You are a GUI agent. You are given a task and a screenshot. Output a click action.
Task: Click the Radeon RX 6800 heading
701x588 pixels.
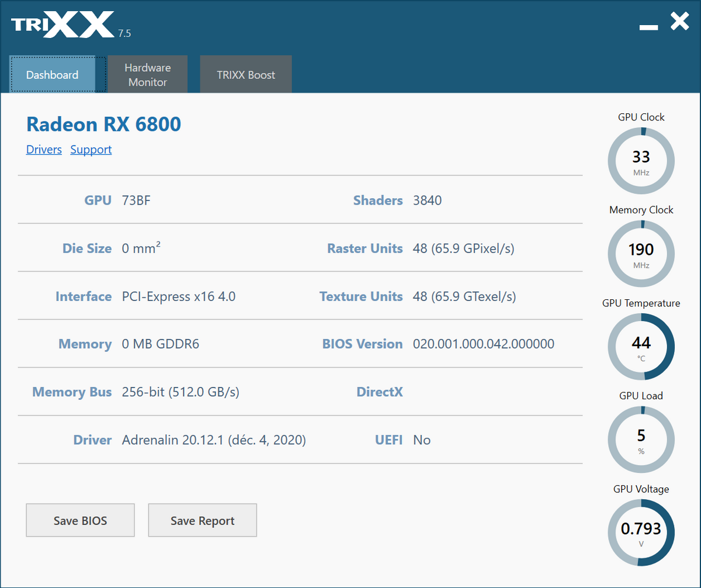[104, 124]
